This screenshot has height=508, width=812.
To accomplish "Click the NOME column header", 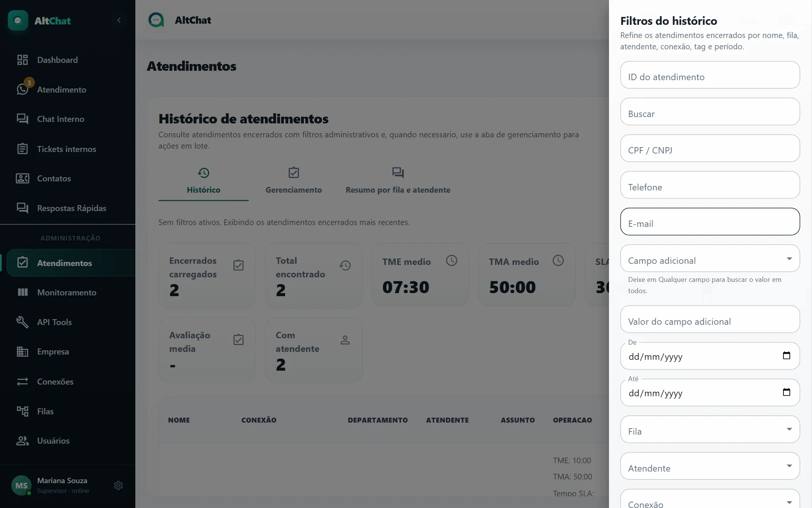I will point(179,420).
